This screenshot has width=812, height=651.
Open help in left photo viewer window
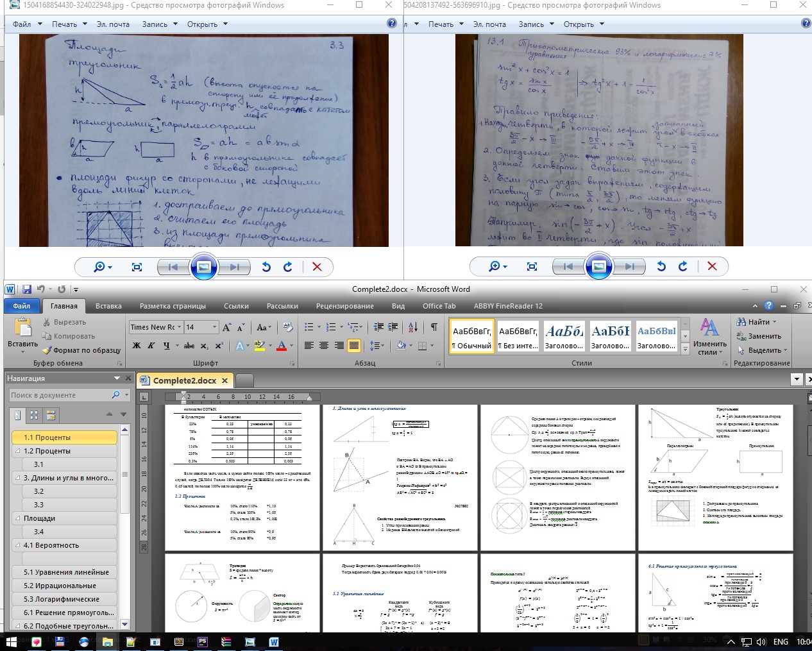point(392,24)
